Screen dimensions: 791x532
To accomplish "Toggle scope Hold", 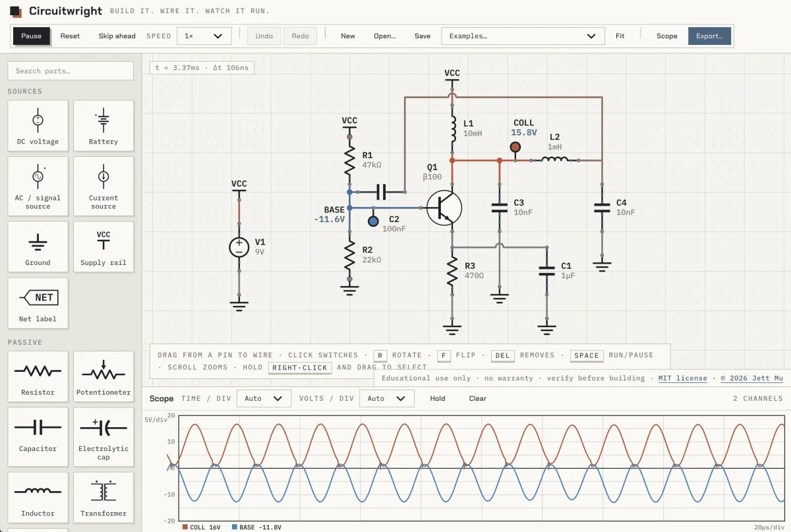I will click(438, 398).
